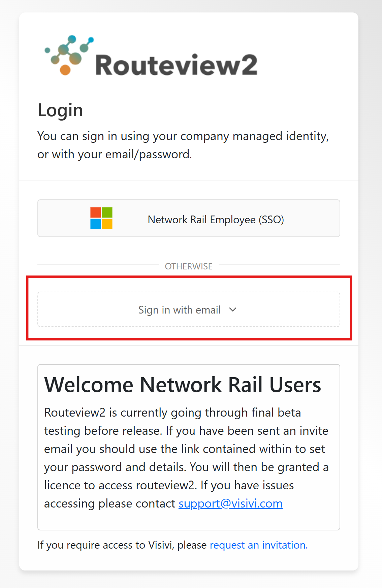
Task: Click the chevron beside Sign in with email
Action: pyautogui.click(x=233, y=309)
